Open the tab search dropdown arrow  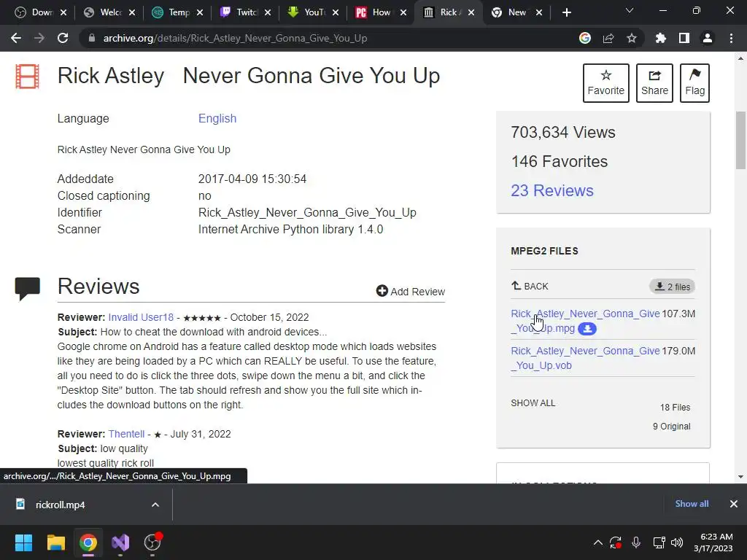click(x=630, y=10)
